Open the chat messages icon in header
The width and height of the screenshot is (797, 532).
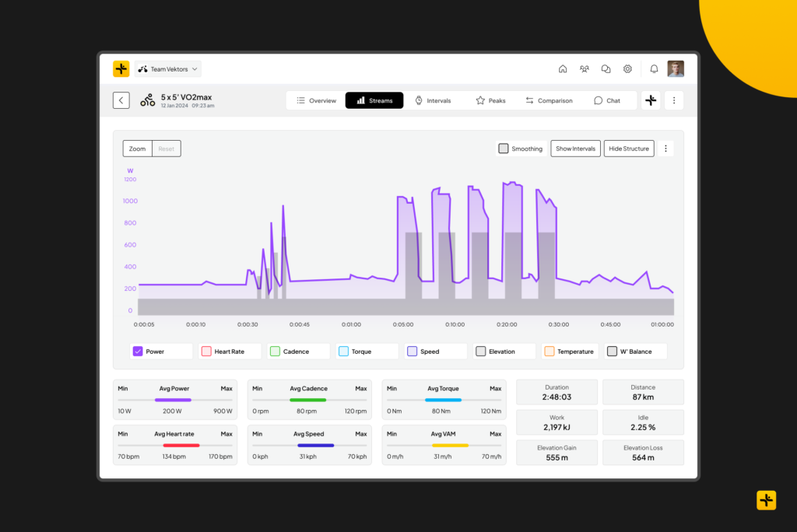606,69
